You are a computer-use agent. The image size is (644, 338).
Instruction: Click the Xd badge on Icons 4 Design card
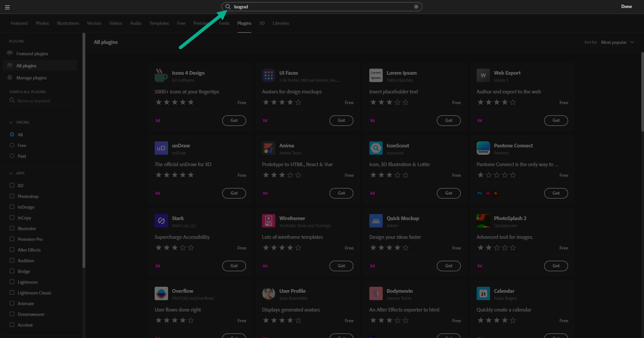tap(158, 121)
